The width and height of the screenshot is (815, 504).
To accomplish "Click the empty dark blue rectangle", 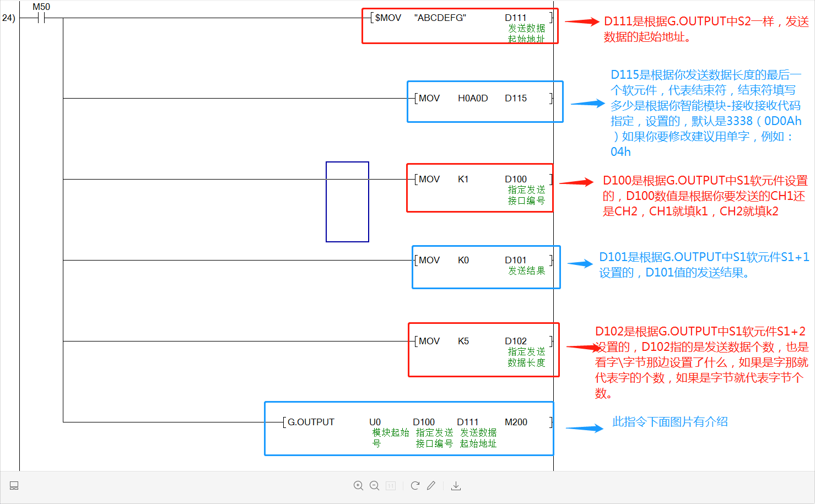I will click(x=347, y=202).
